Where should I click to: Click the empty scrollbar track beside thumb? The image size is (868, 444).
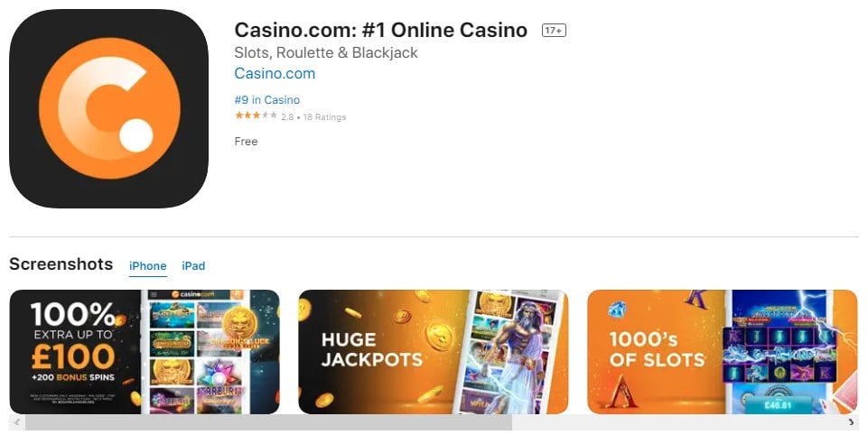[x=677, y=423]
